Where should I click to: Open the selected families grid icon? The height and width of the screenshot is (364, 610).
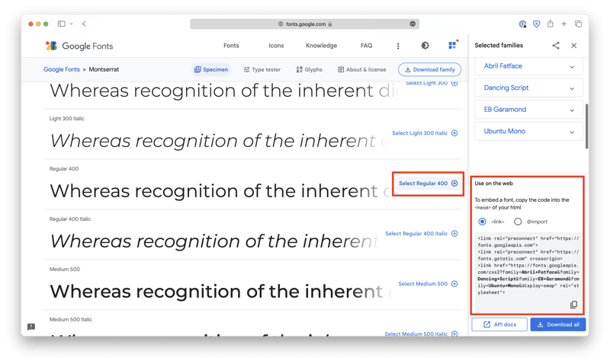click(x=452, y=45)
